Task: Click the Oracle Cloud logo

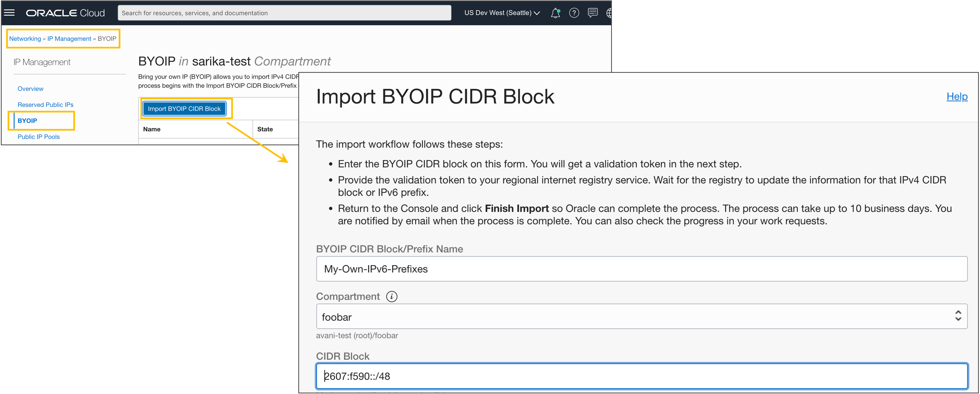Action: (x=65, y=13)
